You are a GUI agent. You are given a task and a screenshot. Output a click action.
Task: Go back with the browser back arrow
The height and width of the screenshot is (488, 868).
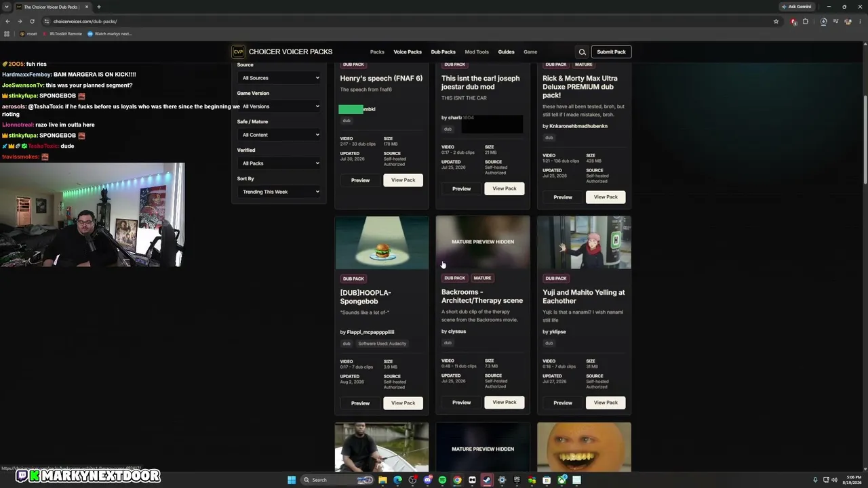pyautogui.click(x=7, y=21)
